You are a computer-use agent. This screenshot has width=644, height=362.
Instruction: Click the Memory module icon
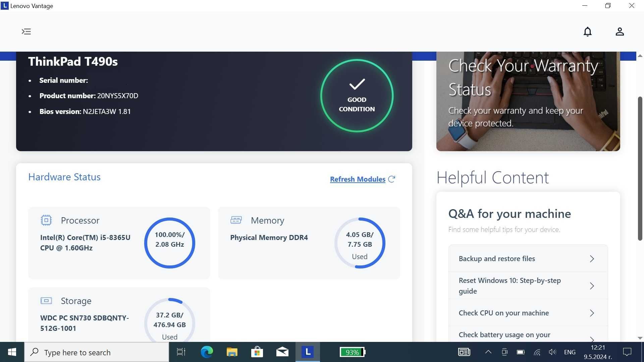click(236, 220)
